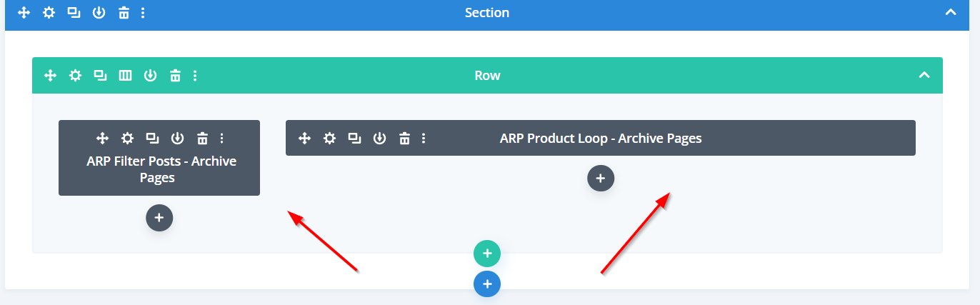The height and width of the screenshot is (305, 980).
Task: Open Row more options three-dot menu
Action: (195, 75)
